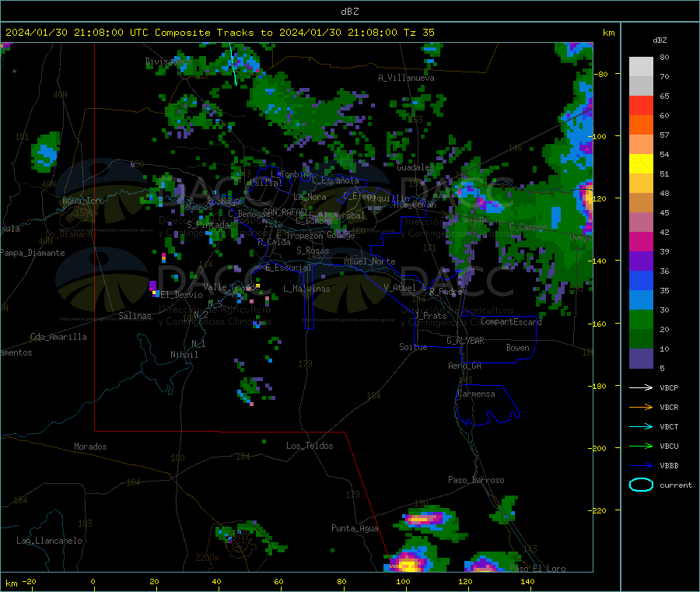Click the El_Desvio map label

tap(181, 295)
